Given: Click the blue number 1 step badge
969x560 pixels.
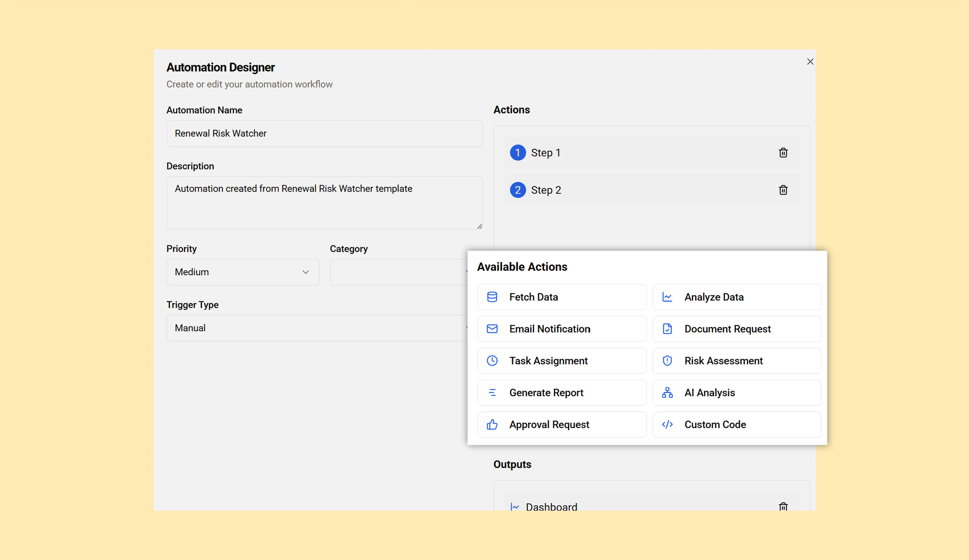Looking at the screenshot, I should [x=518, y=153].
